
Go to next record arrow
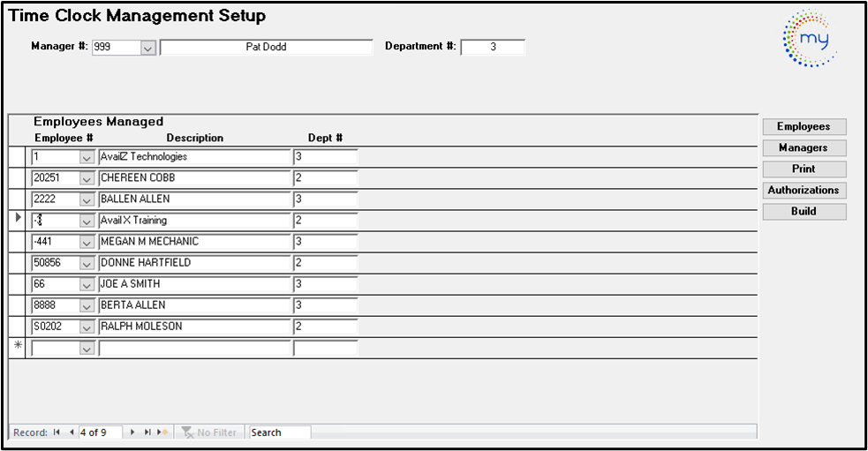132,432
